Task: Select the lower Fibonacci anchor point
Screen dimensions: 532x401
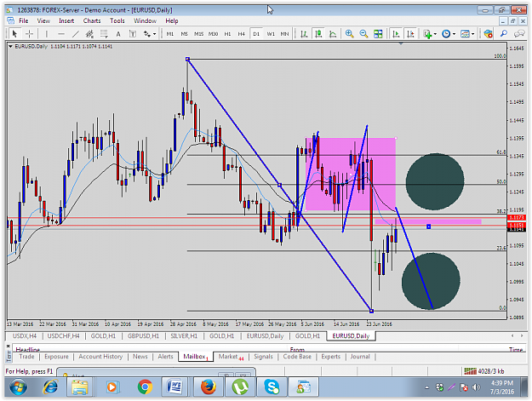Action: [x=371, y=311]
